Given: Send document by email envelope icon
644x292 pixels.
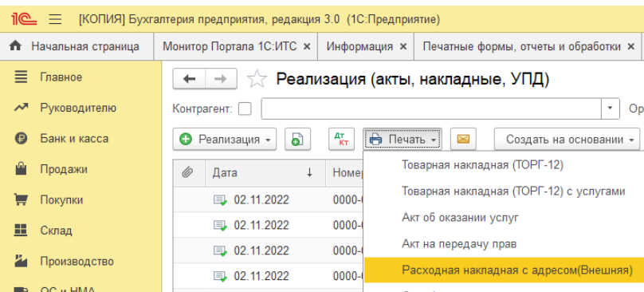Looking at the screenshot, I should tap(463, 139).
